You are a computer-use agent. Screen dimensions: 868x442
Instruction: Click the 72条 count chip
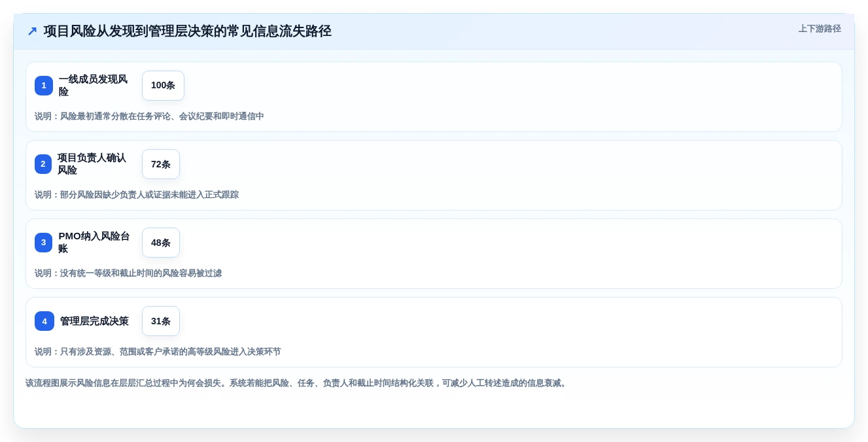(x=161, y=164)
